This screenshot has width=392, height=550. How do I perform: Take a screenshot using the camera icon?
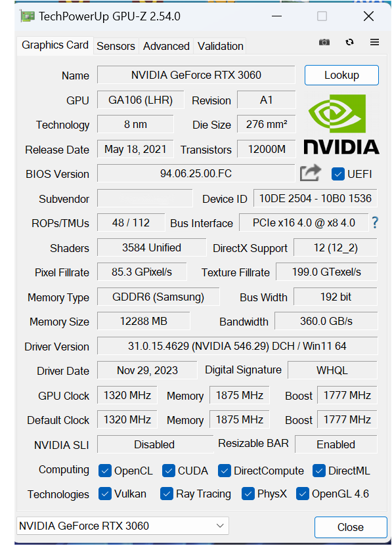pos(324,42)
